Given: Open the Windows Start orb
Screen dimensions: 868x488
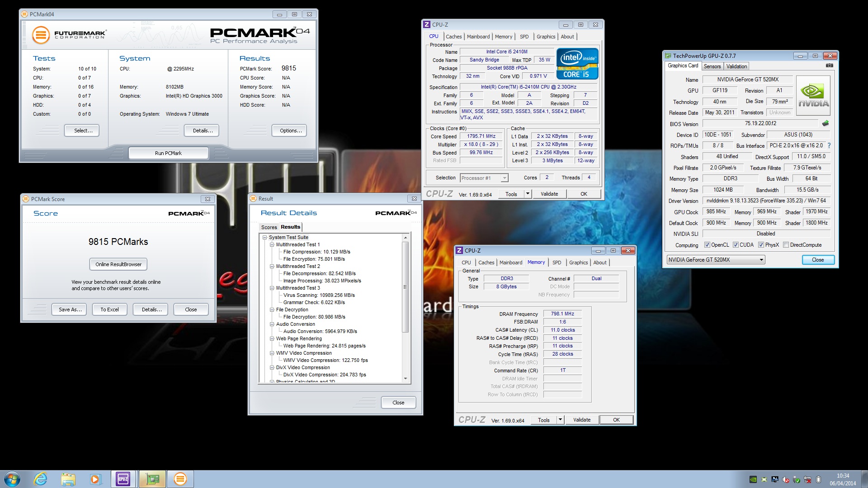Looking at the screenshot, I should tap(12, 479).
